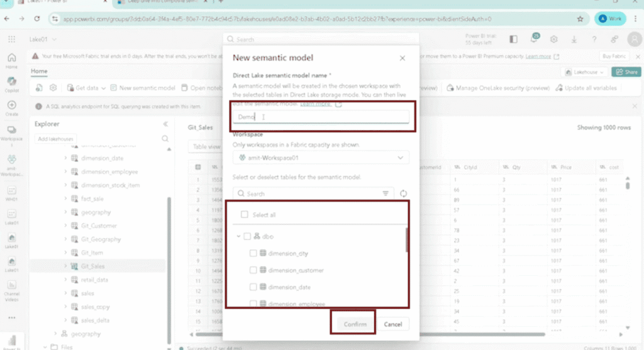Click the table Search field in dialog

[313, 193]
